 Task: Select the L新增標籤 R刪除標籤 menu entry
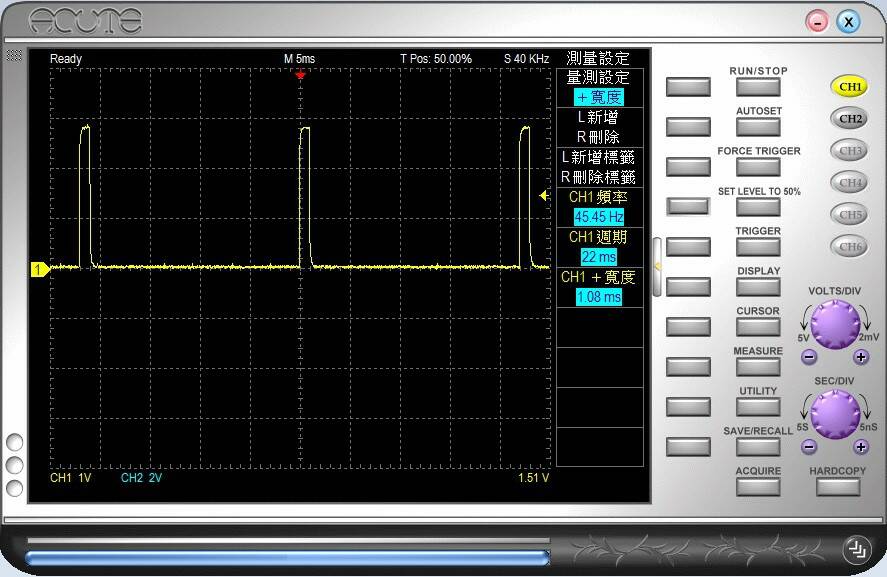coord(600,167)
